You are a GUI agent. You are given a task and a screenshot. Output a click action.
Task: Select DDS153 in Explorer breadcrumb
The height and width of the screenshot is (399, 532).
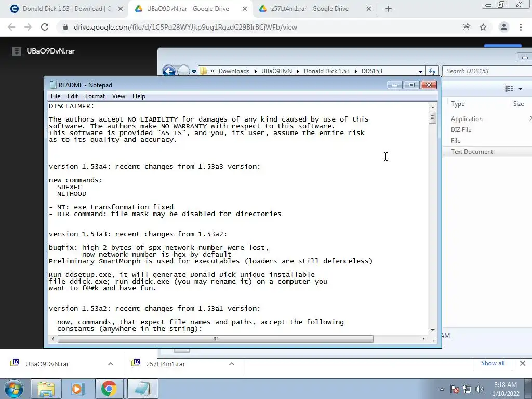pyautogui.click(x=372, y=71)
